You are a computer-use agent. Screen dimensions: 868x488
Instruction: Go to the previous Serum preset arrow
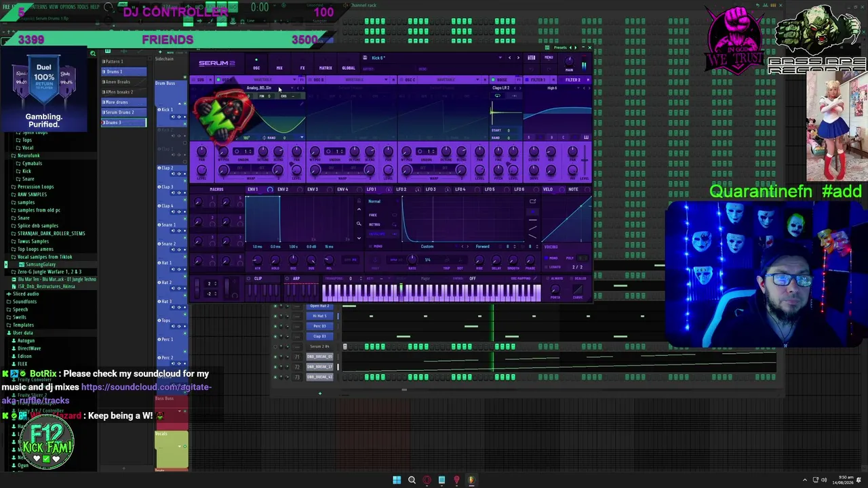click(x=510, y=58)
